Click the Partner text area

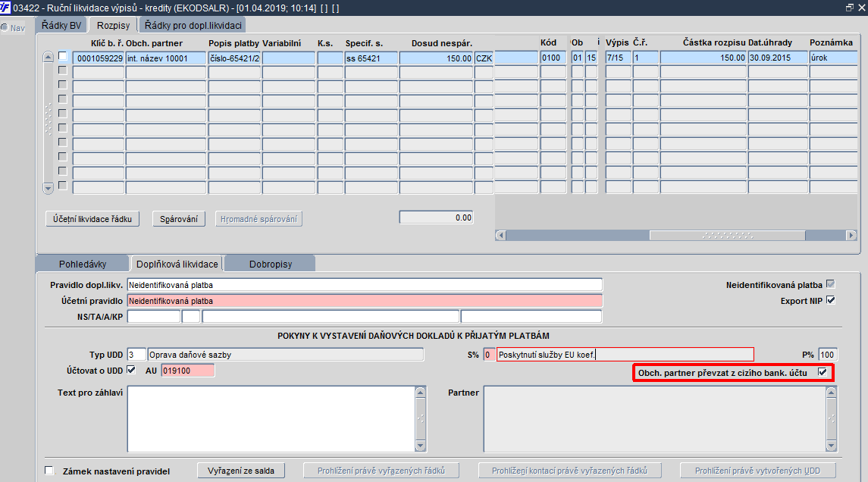(654, 419)
